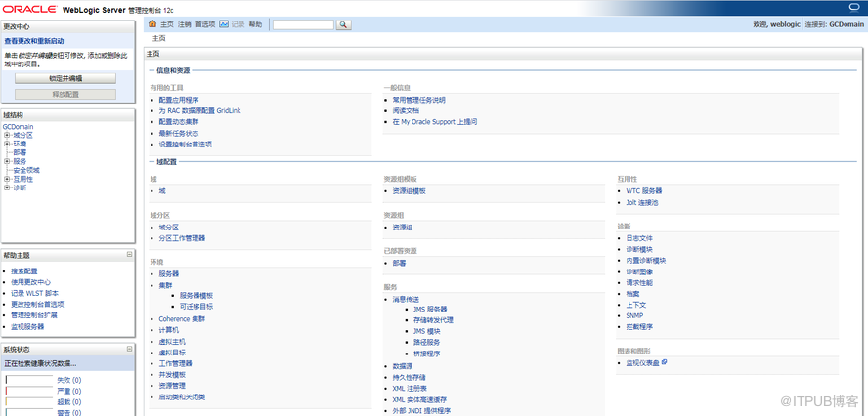Image resolution: width=868 pixels, height=416 pixels.
Task: Open 常用管理任务说明 link
Action: tap(418, 101)
